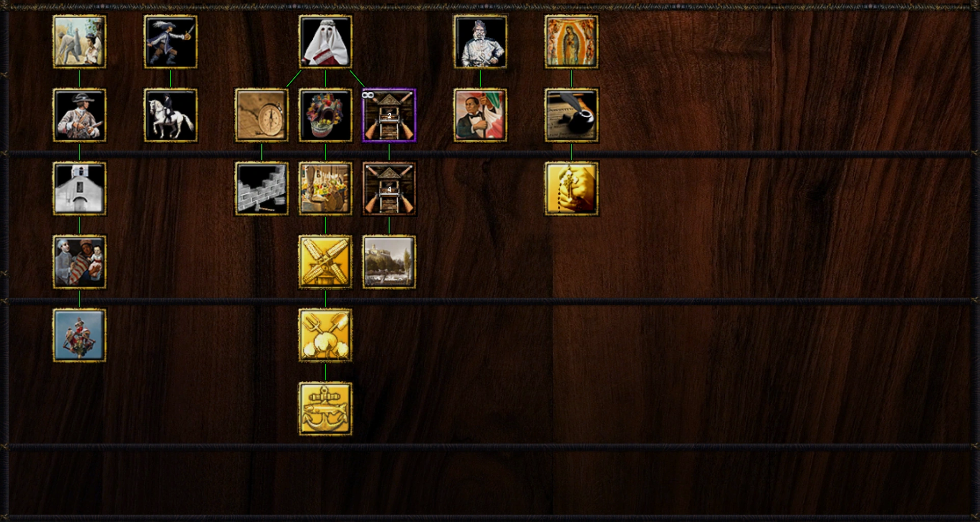980x522 pixels.
Task: Click the golden anchor and fish card
Action: point(325,409)
